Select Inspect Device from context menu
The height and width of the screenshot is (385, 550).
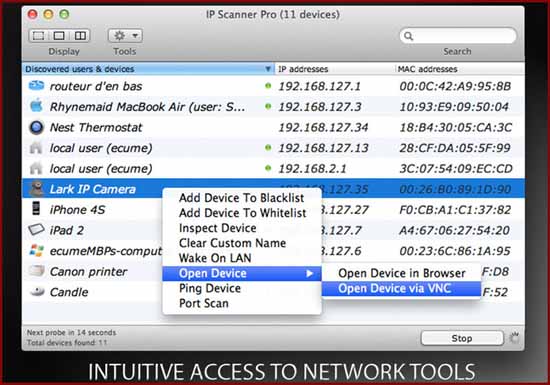242,228
